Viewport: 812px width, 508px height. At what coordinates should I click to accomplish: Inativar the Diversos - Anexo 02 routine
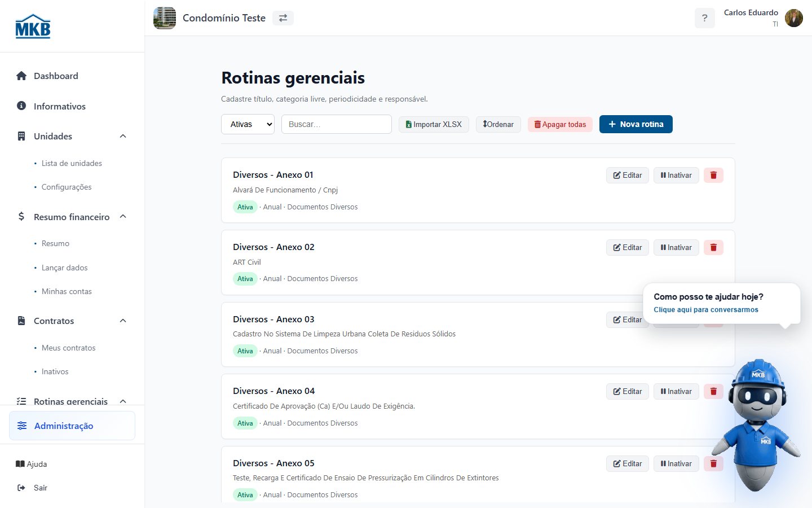676,247
